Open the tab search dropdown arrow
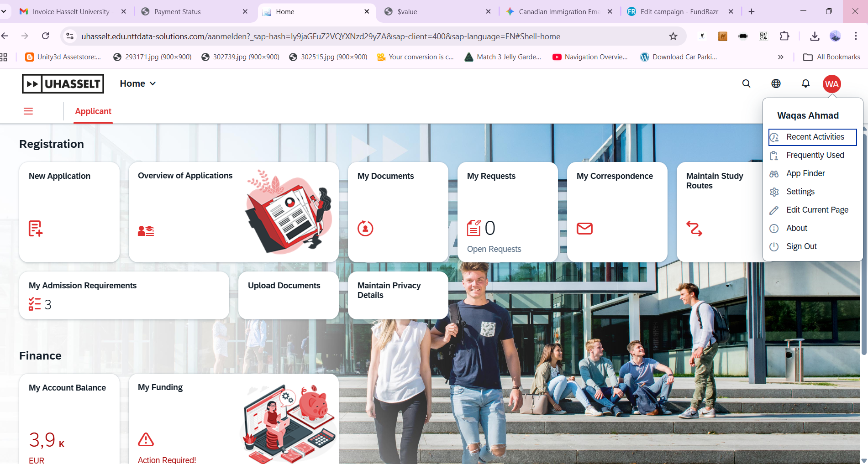The height and width of the screenshot is (464, 868). tap(4, 11)
